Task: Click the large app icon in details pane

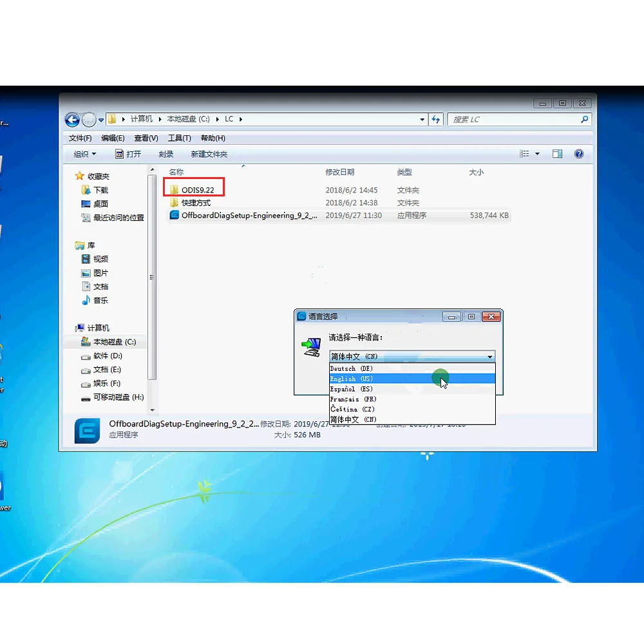Action: click(x=87, y=431)
